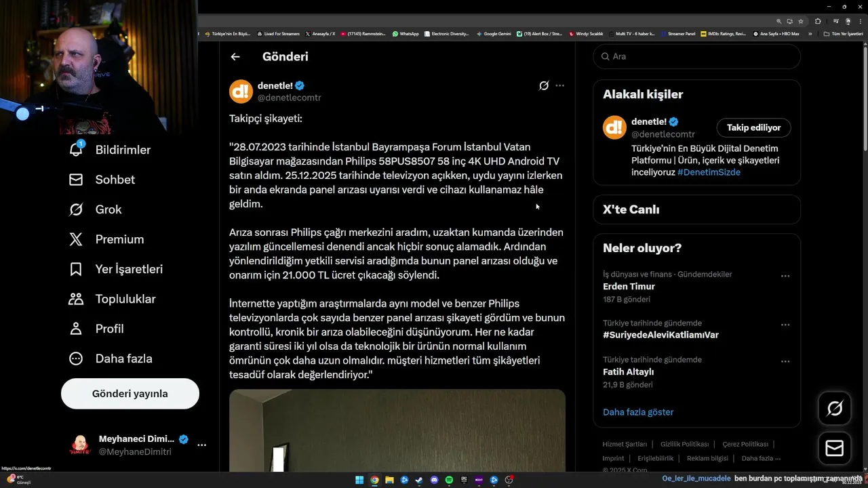
Task: Open Ana Sayfa • HBO Max bookmark
Action: point(776,33)
